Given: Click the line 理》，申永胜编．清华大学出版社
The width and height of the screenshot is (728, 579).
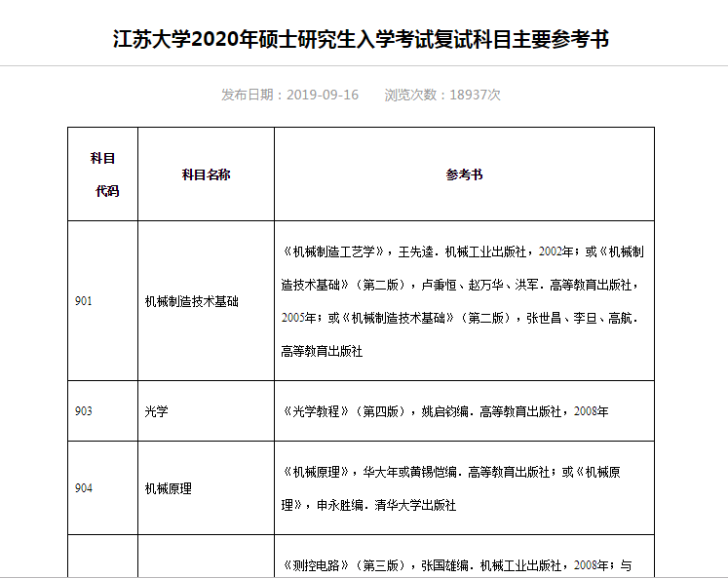Looking at the screenshot, I should pyautogui.click(x=368, y=505).
